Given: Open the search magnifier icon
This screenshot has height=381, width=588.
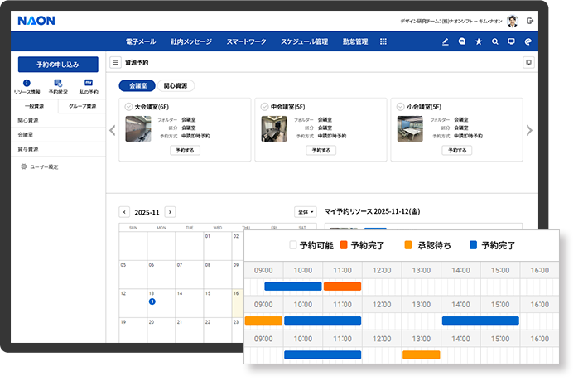Looking at the screenshot, I should click(x=495, y=41).
